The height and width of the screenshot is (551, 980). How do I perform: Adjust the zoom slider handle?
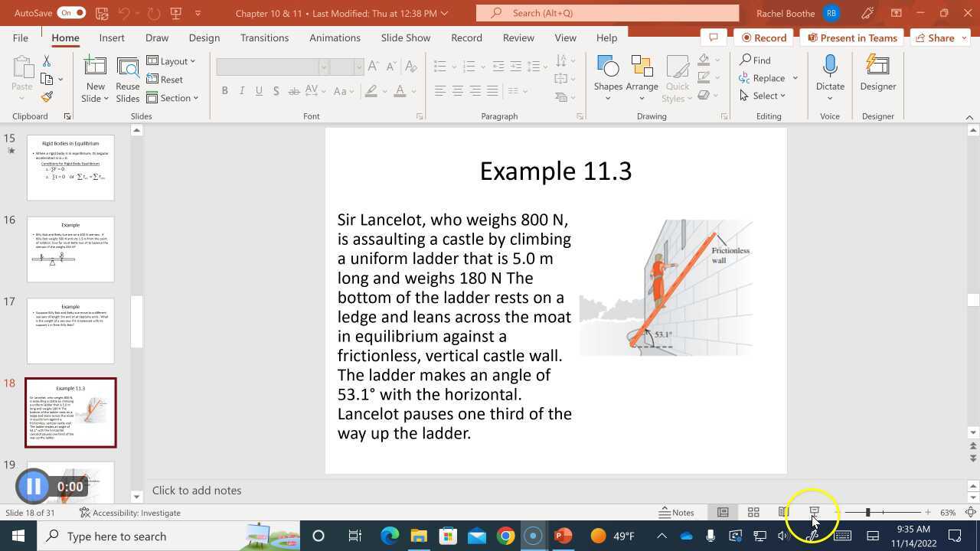pos(867,512)
